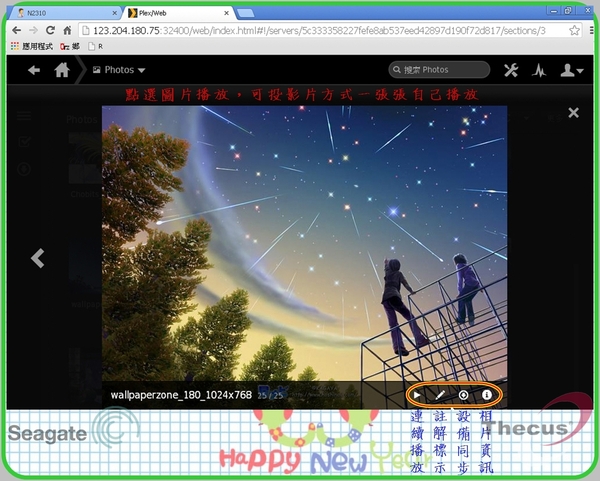Open the Chrome menu button
The height and width of the screenshot is (481, 600).
592,30
